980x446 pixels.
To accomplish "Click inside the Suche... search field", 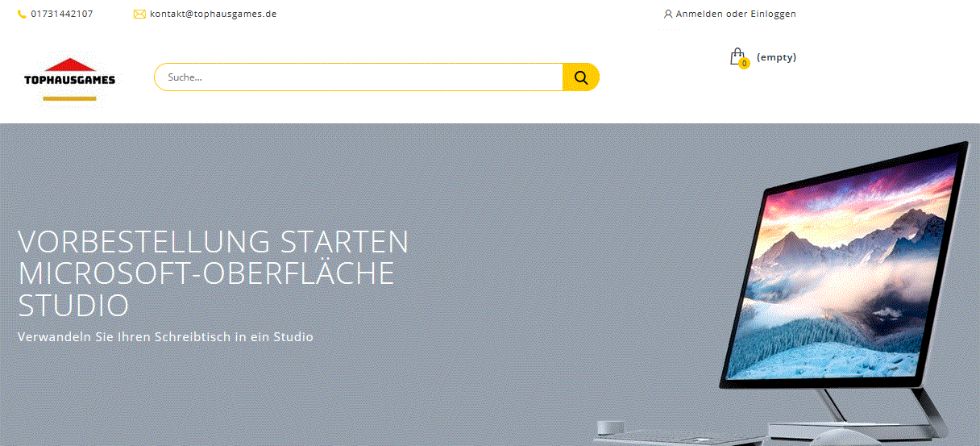I will [x=359, y=77].
